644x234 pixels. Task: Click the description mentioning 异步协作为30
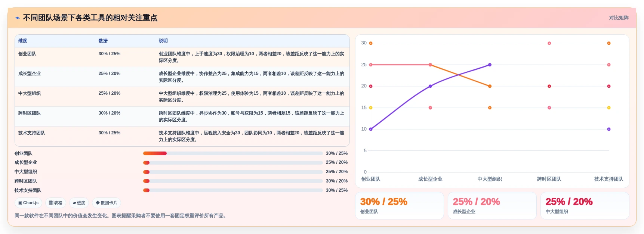252,116
